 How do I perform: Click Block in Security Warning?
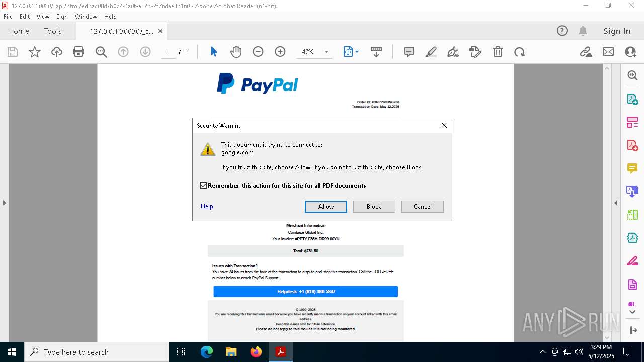click(x=374, y=207)
